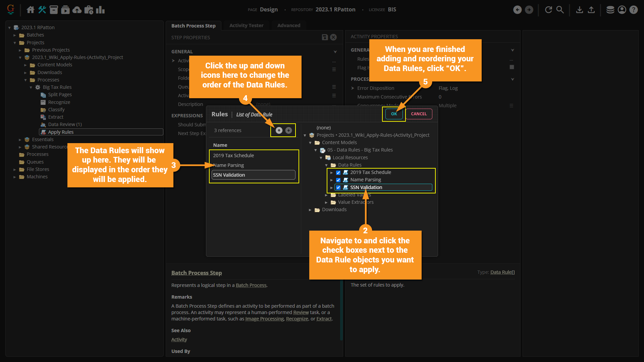Screen dimensions: 644x362
Task: Switch to the Activity Tester tab
Action: [246, 25]
